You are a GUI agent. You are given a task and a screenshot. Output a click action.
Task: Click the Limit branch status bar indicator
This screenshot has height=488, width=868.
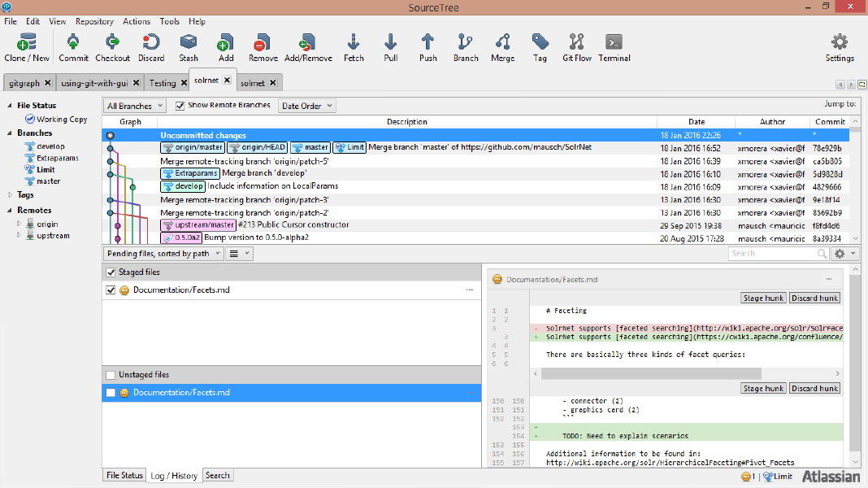pyautogui.click(x=778, y=477)
